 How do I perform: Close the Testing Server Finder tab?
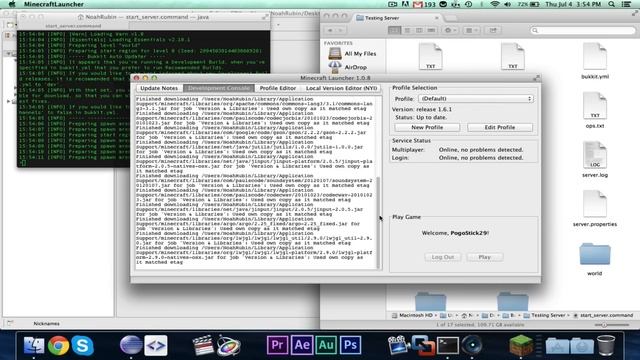click(436, 18)
